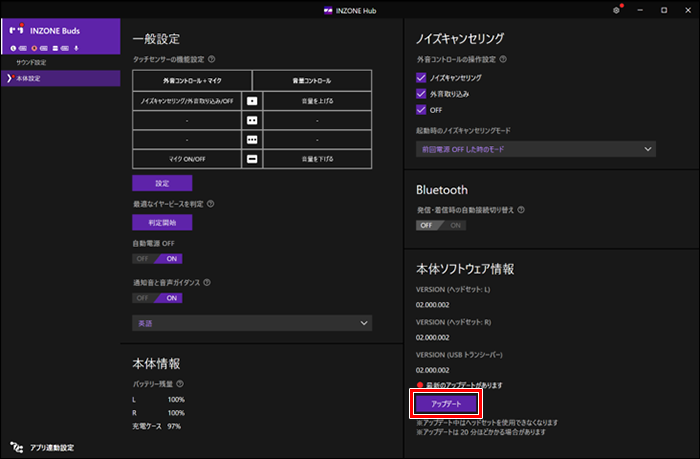The width and height of the screenshot is (700, 459).
Task: Toggle the OFF checkbox under noise cancelling
Action: pyautogui.click(x=421, y=110)
